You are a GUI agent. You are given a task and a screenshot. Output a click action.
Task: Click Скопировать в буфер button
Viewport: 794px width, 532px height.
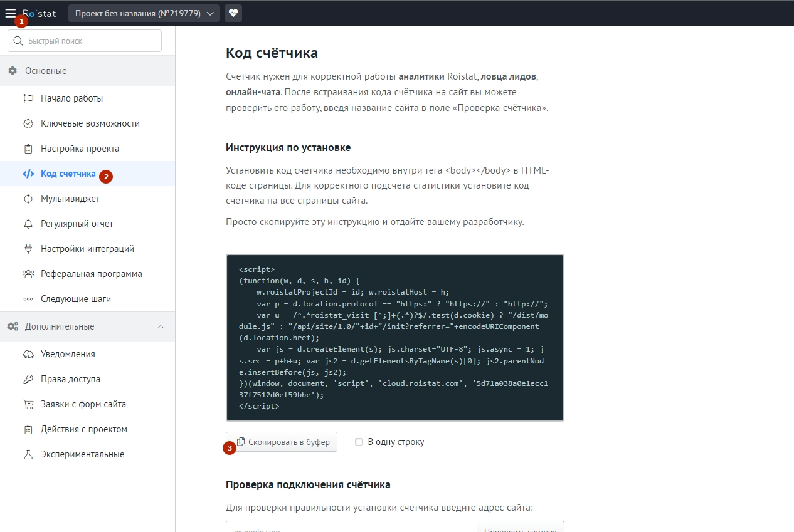click(x=282, y=442)
